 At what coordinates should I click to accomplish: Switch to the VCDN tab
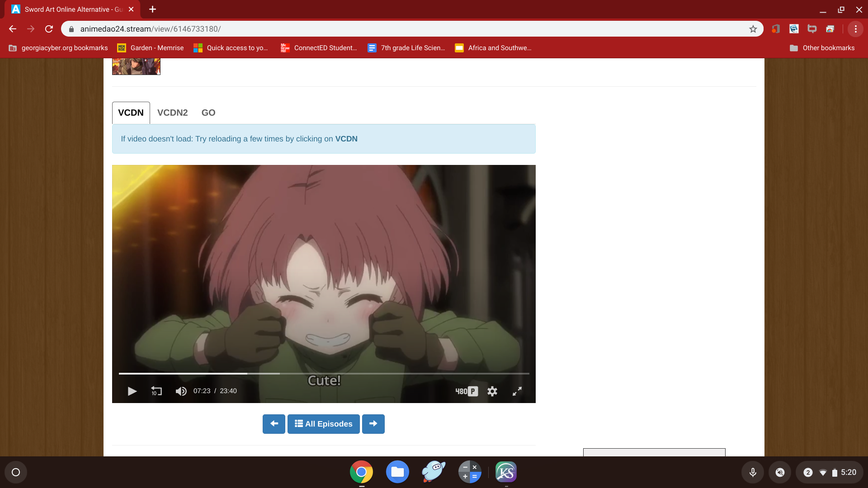(131, 113)
